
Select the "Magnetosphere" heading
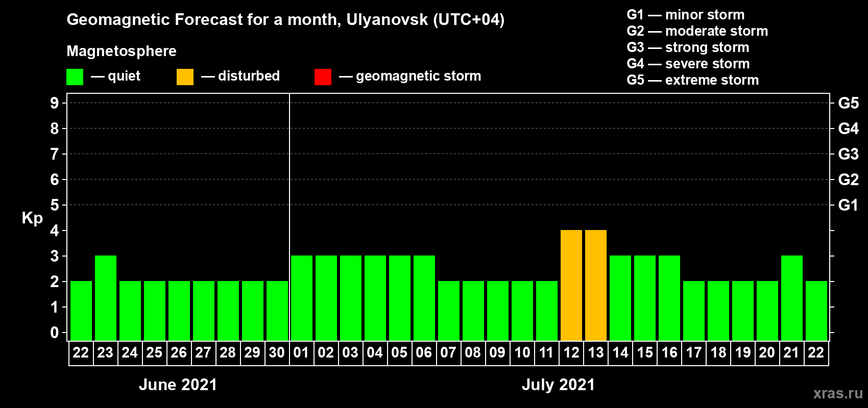point(122,51)
